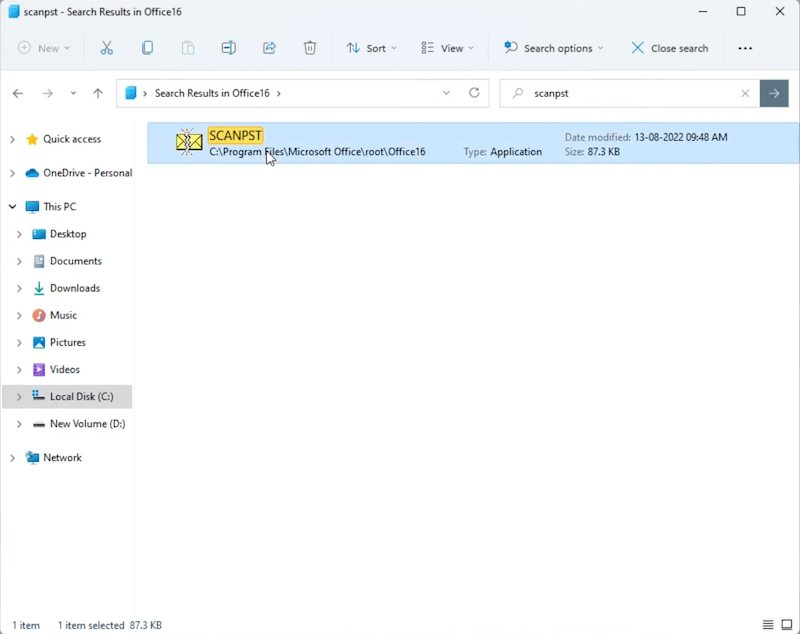Expand the Downloads tree node
Screen dimensions: 800x634
click(x=19, y=288)
